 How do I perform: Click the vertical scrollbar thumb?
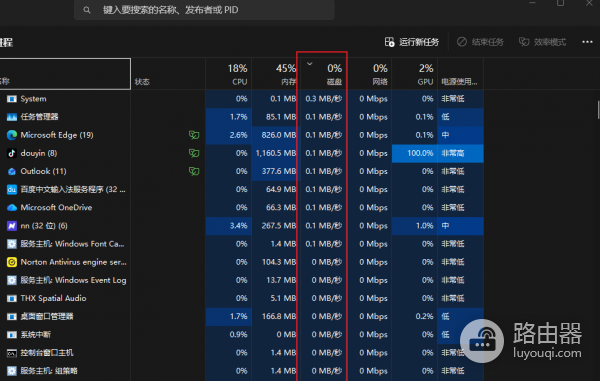598,110
